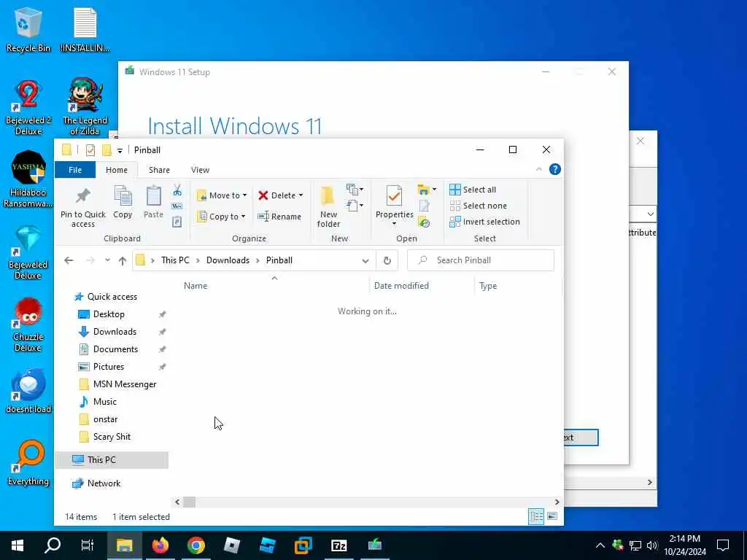Click Downloads in the address breadcrumb
Viewport: 747px width, 560px height.
tap(228, 260)
